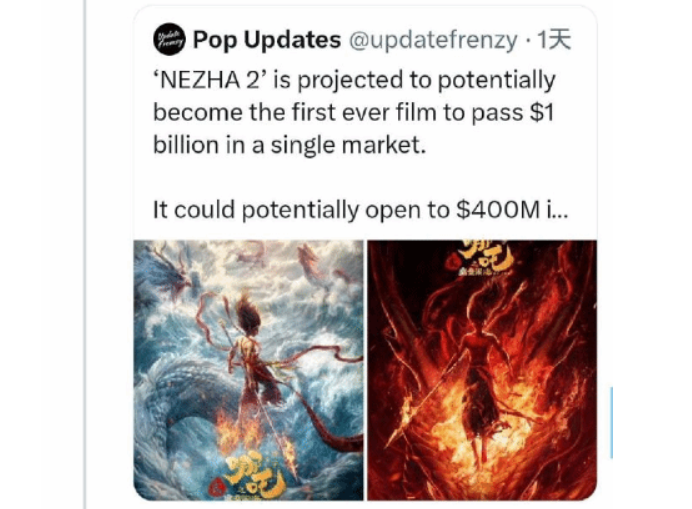Image resolution: width=692 pixels, height=509 pixels.
Task: Click the 1天 timestamp of the post
Action: 554,40
